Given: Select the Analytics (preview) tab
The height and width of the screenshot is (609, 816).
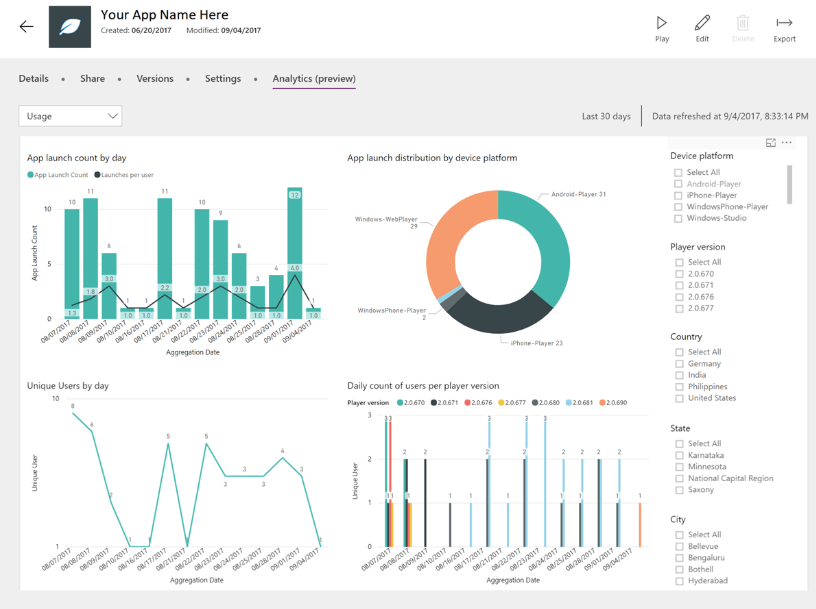Looking at the screenshot, I should pyautogui.click(x=314, y=79).
